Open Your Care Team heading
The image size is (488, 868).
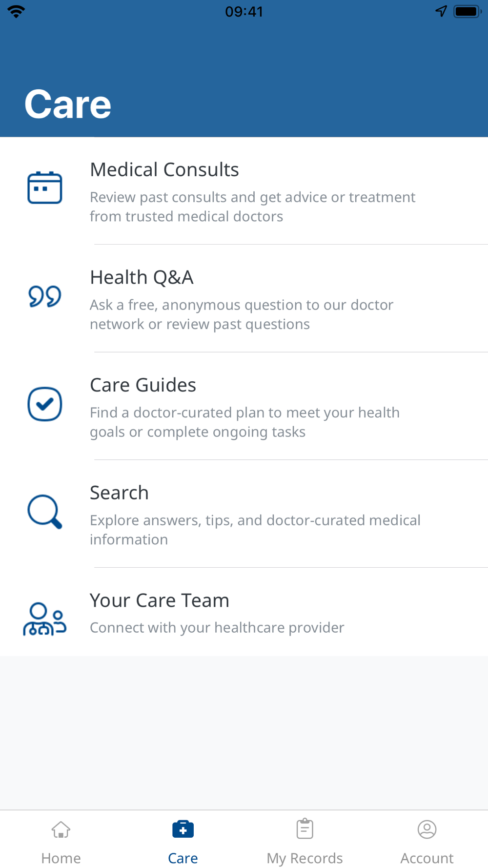(160, 600)
